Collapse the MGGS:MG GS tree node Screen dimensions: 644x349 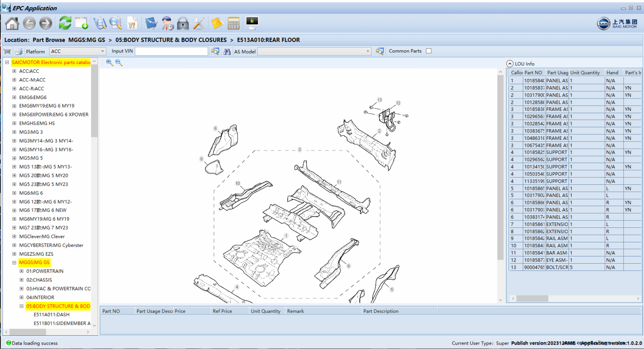click(x=14, y=262)
